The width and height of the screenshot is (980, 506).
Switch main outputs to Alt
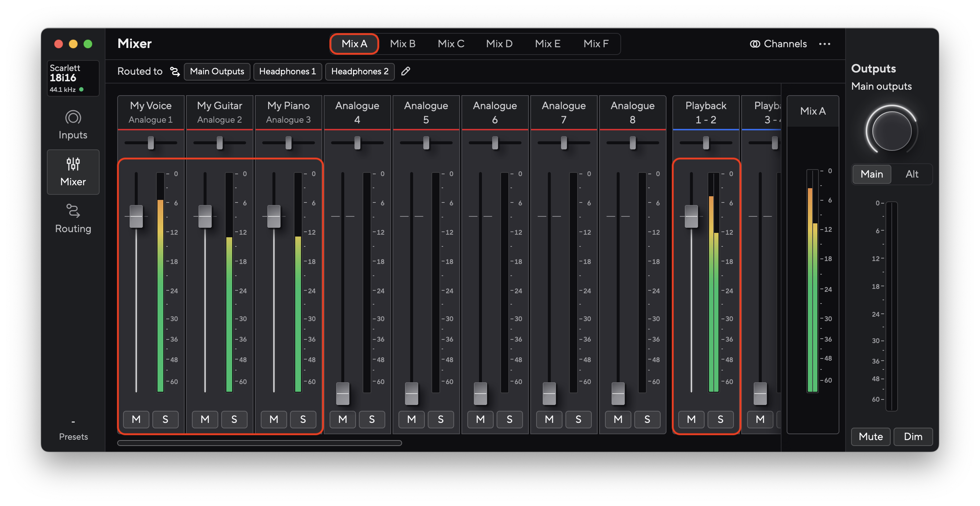pyautogui.click(x=912, y=174)
